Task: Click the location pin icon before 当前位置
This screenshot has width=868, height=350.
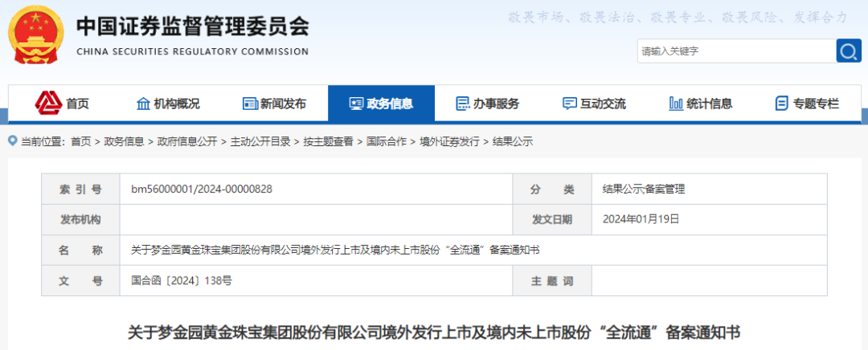Action: 13,141
